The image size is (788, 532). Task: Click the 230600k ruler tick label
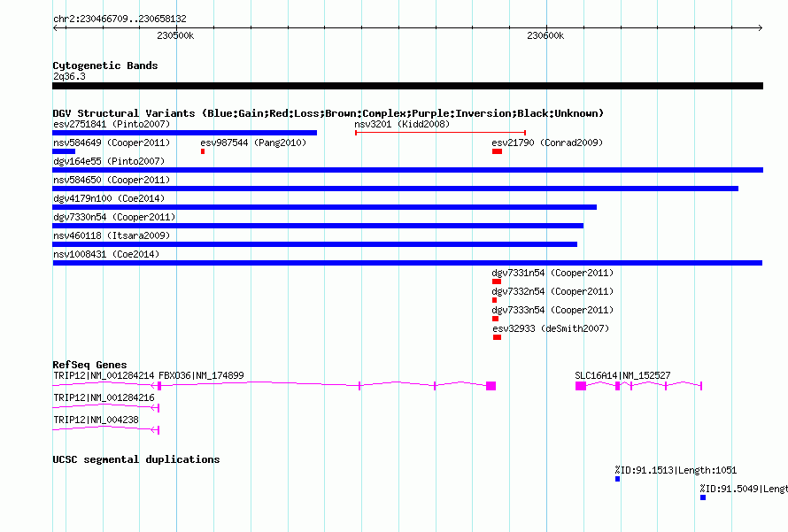point(545,35)
